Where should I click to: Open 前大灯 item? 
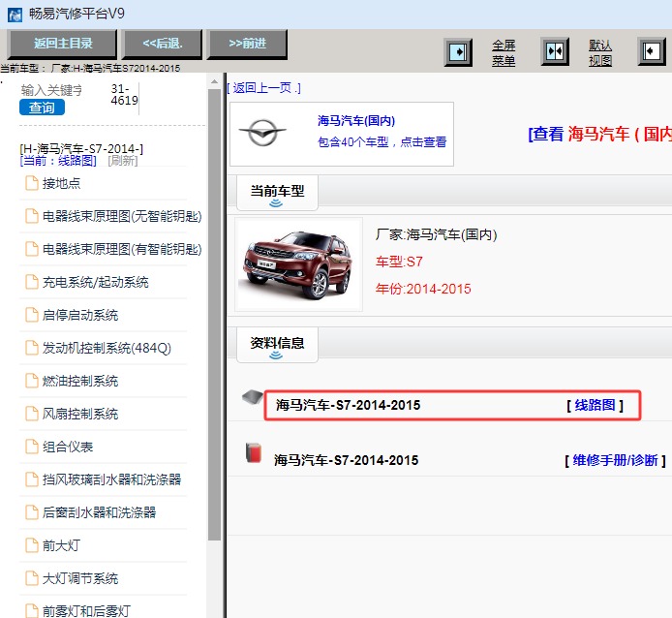point(61,545)
